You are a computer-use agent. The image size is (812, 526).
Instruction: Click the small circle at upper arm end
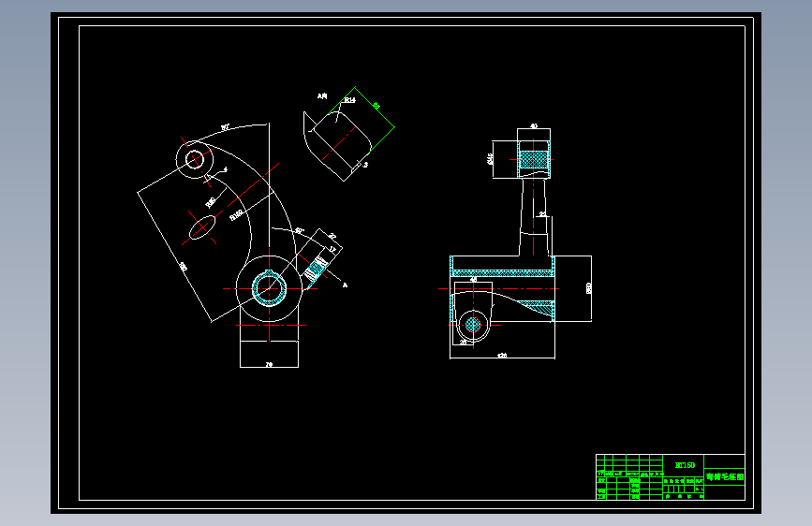point(195,159)
